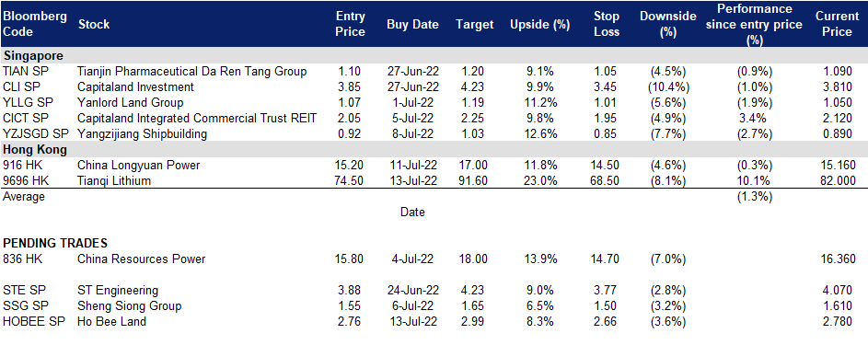This screenshot has height=345, width=868.
Task: Select the TIAN SP ticker cell
Action: pos(23,72)
